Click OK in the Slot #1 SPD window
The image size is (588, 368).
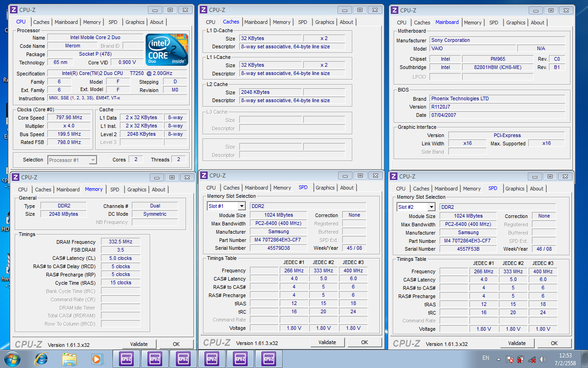[365, 342]
